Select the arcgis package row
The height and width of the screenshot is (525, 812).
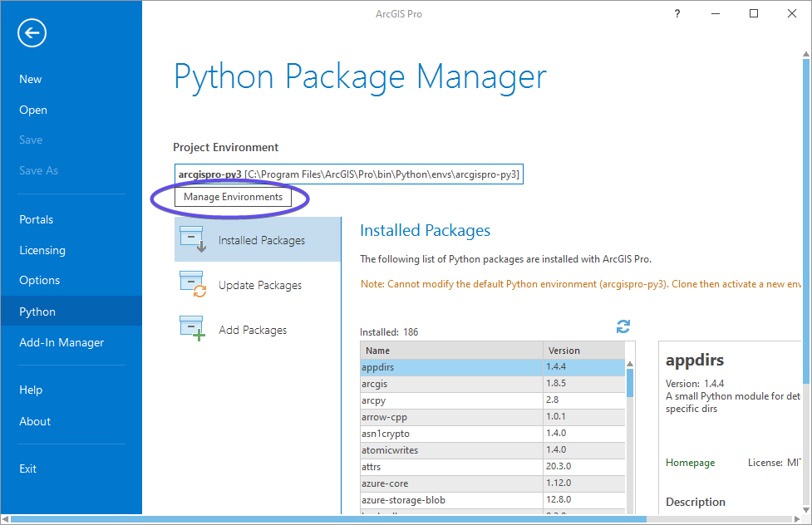click(x=493, y=384)
